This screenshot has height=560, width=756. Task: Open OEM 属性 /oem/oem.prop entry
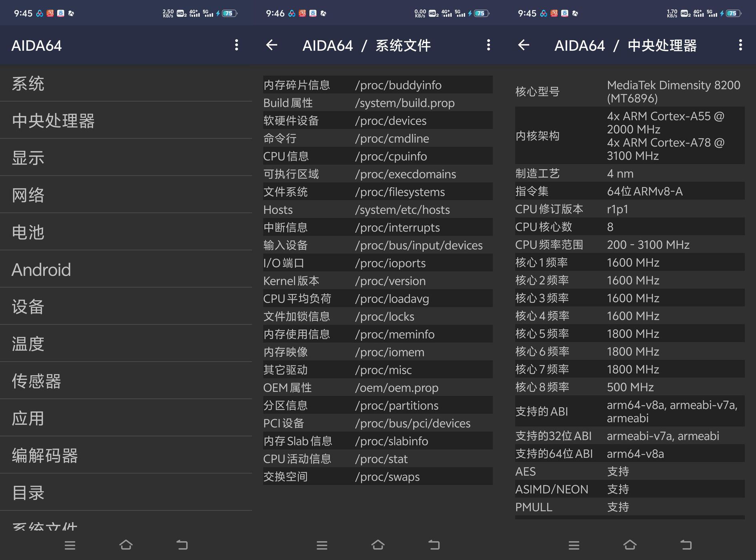(378, 388)
